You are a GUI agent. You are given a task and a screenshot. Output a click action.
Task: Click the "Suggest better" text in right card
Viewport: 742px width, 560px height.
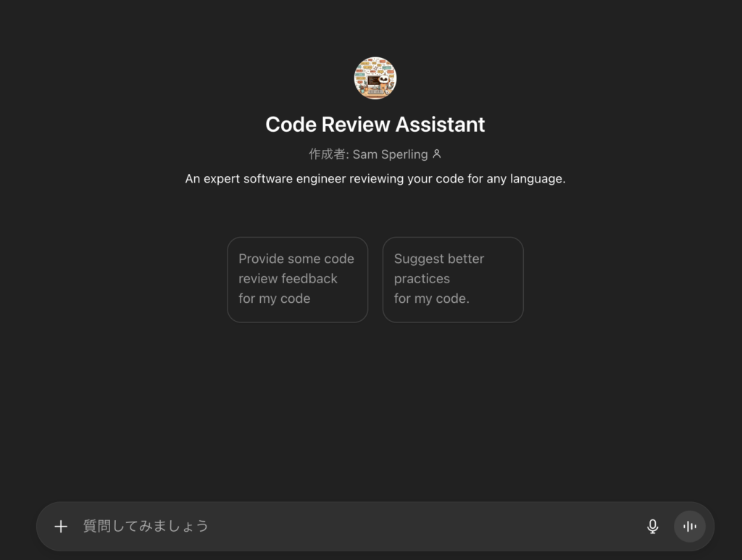tap(438, 259)
